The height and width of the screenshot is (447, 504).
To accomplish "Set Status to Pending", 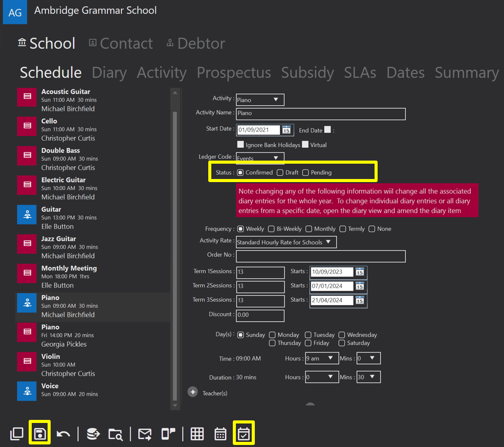I will coord(305,172).
